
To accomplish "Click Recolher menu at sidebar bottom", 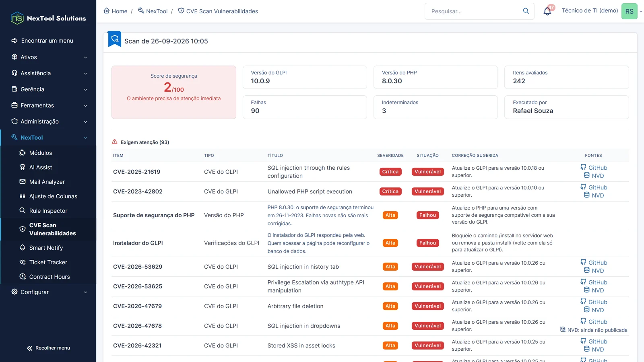I will tap(48, 348).
